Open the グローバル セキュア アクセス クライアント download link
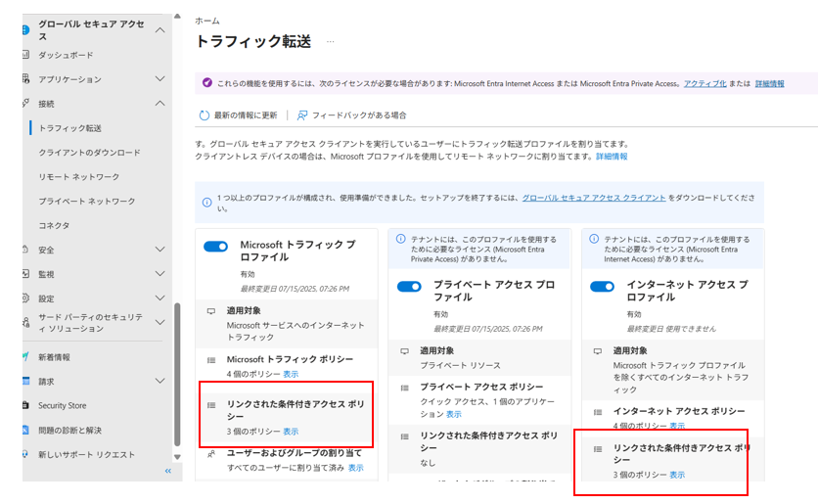This screenshot has width=818, height=504. [x=594, y=198]
